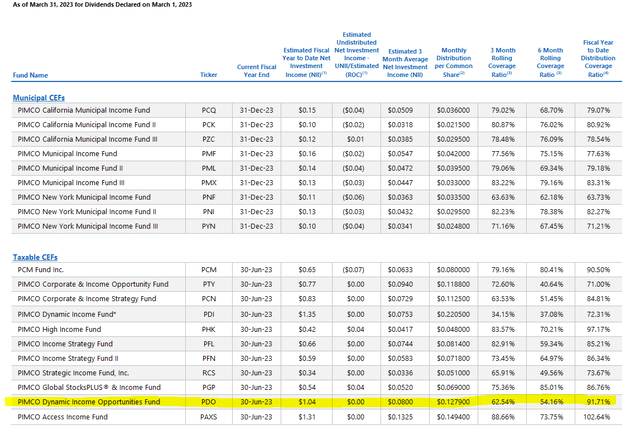Click PCM's ($0.07) UNII value
The image size is (640, 430).
353,270
